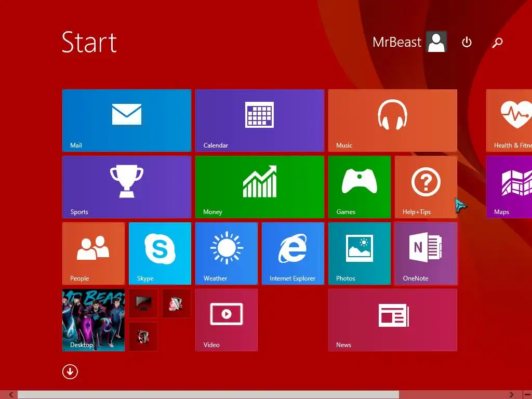Show all apps with down arrow
The image size is (532, 399).
70,372
